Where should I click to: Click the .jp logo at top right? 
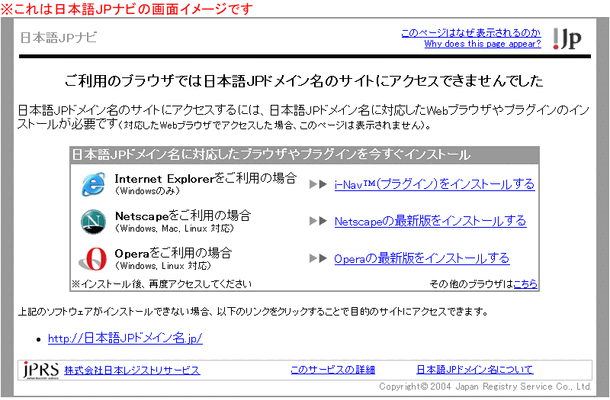567,39
